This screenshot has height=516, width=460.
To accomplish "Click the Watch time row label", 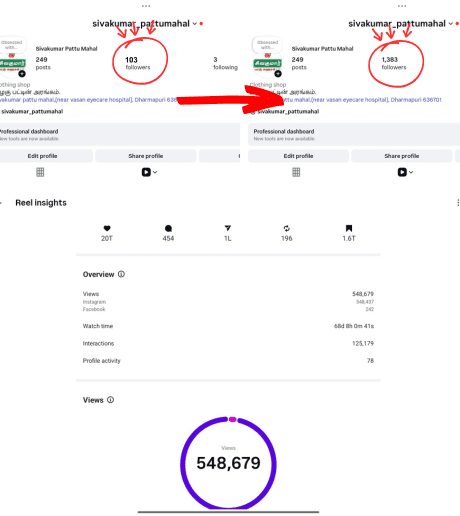I will click(x=98, y=326).
